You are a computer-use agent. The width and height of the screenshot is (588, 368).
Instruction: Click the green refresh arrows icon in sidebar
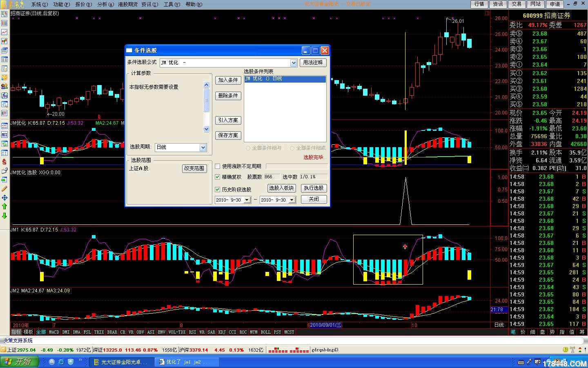4,144
